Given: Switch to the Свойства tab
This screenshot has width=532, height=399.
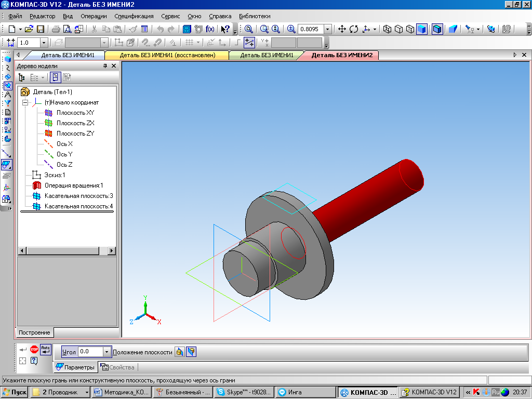Looking at the screenshot, I should [118, 367].
